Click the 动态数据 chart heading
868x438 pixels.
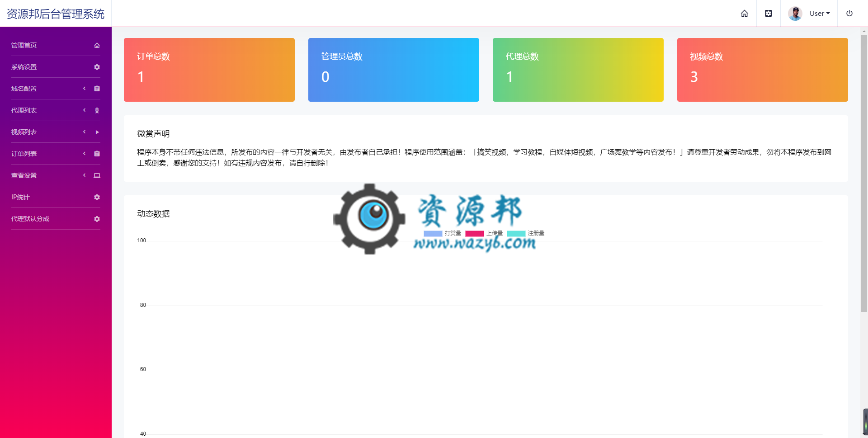pyautogui.click(x=153, y=214)
